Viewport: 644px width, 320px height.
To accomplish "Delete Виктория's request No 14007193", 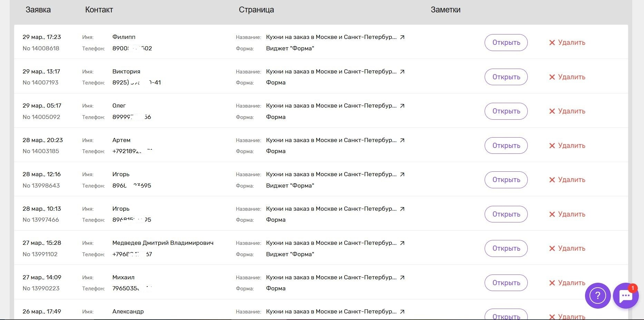I will (567, 77).
